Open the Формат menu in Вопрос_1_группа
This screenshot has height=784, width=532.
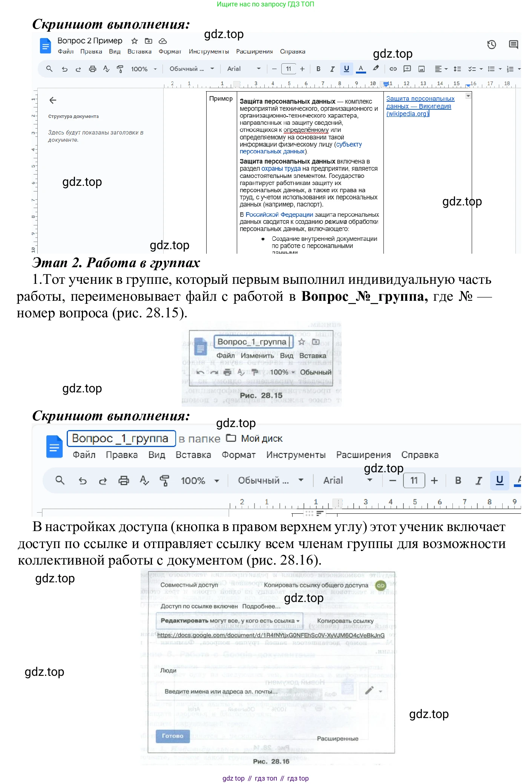click(239, 455)
